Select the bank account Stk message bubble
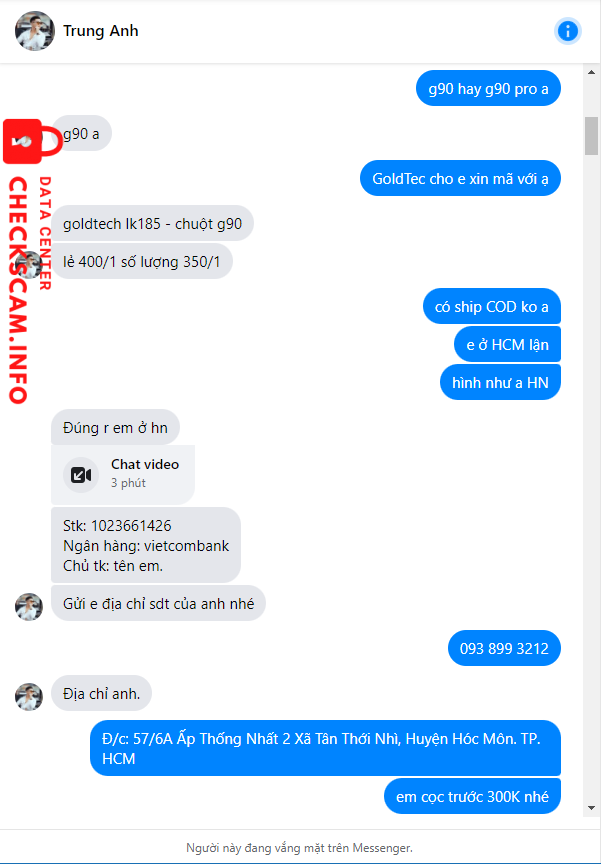601x864 pixels. [x=146, y=545]
